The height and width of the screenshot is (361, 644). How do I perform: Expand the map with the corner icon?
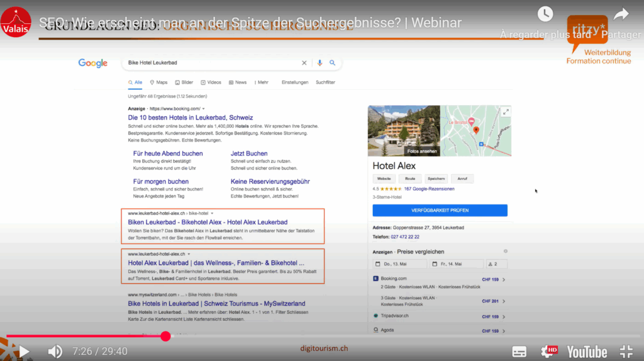tap(506, 112)
